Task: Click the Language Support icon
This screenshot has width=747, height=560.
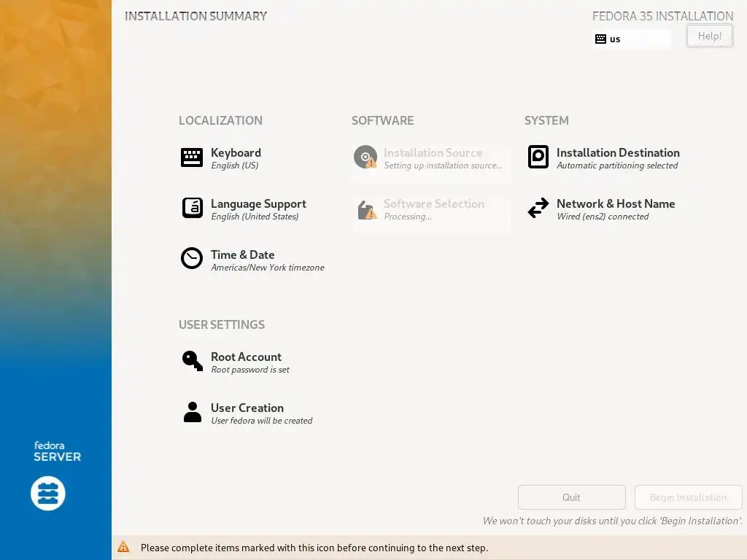Action: pos(192,208)
